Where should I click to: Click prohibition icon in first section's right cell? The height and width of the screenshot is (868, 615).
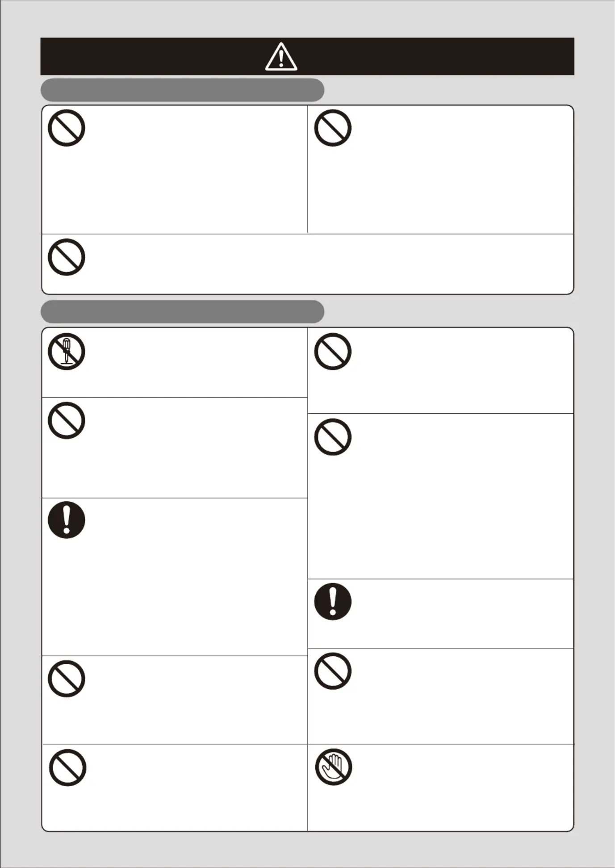click(333, 128)
